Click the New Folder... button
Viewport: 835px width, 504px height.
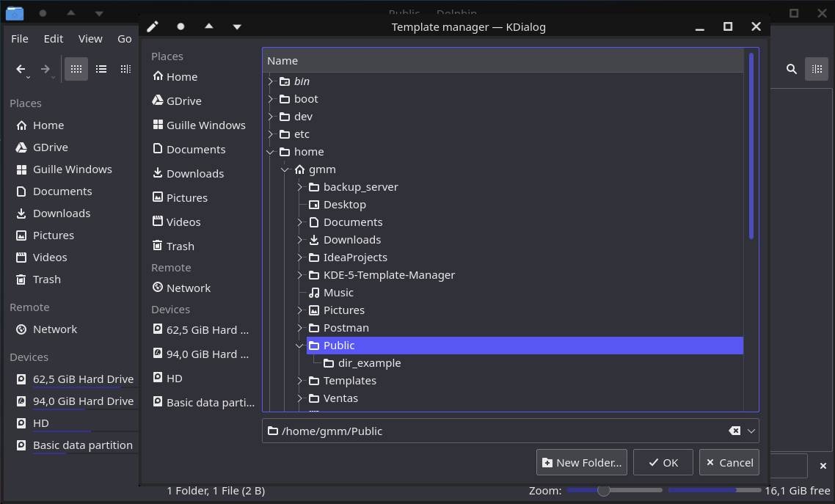pos(582,462)
